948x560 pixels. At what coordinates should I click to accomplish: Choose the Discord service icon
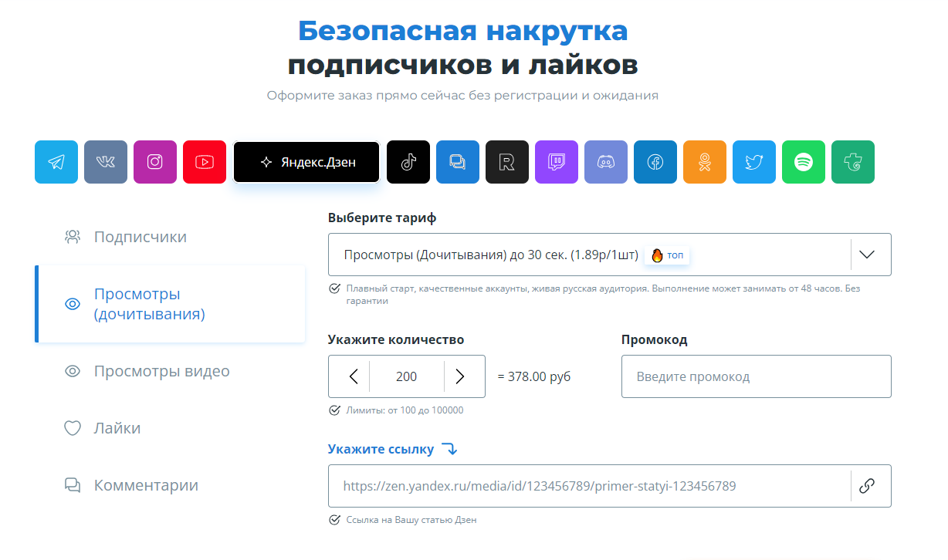pyautogui.click(x=606, y=162)
